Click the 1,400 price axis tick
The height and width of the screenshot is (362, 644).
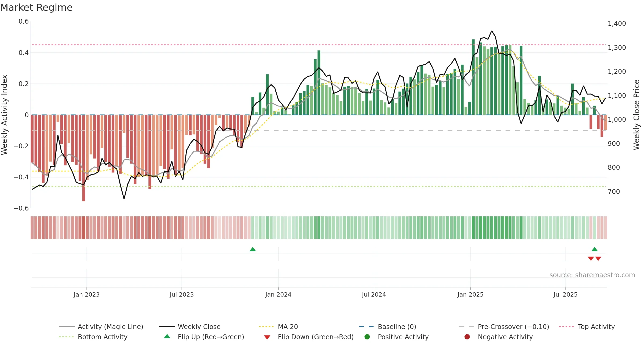pyautogui.click(x=617, y=24)
